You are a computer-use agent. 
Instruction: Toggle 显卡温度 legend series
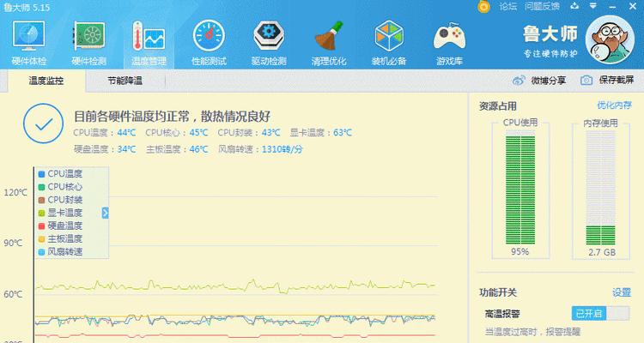[60, 213]
